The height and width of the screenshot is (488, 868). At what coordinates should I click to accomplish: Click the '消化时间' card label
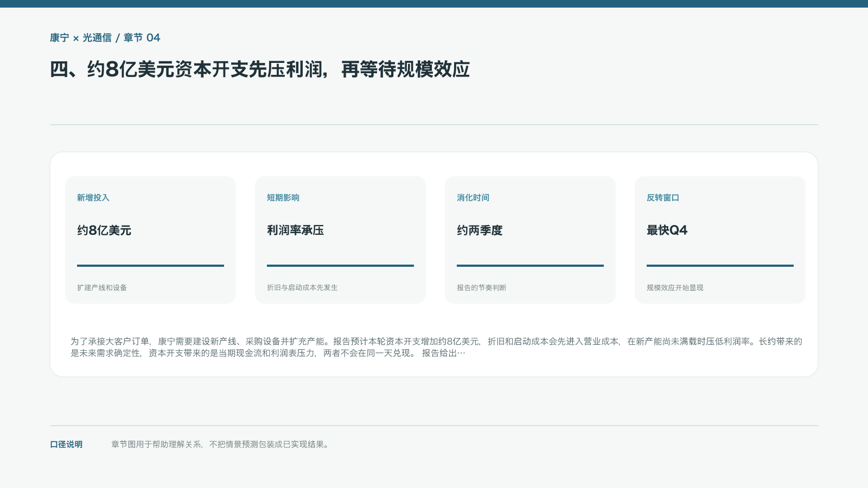pos(473,198)
